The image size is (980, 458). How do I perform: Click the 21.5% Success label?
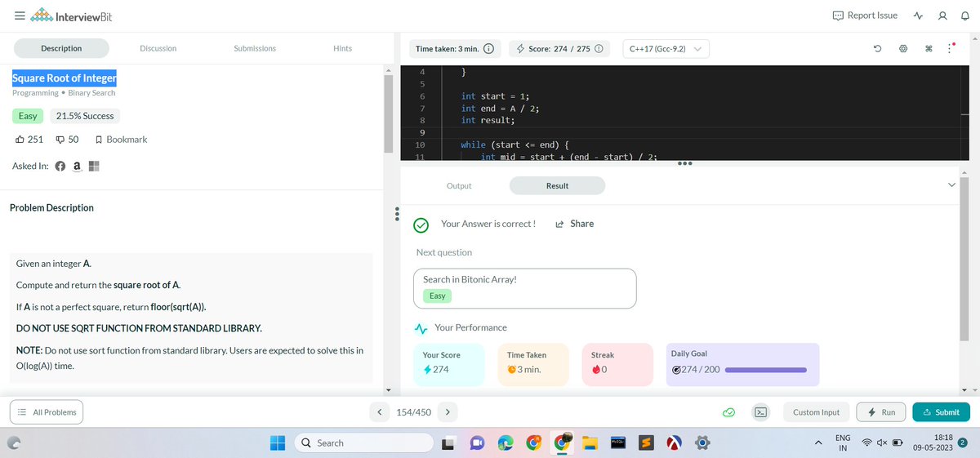coord(86,116)
